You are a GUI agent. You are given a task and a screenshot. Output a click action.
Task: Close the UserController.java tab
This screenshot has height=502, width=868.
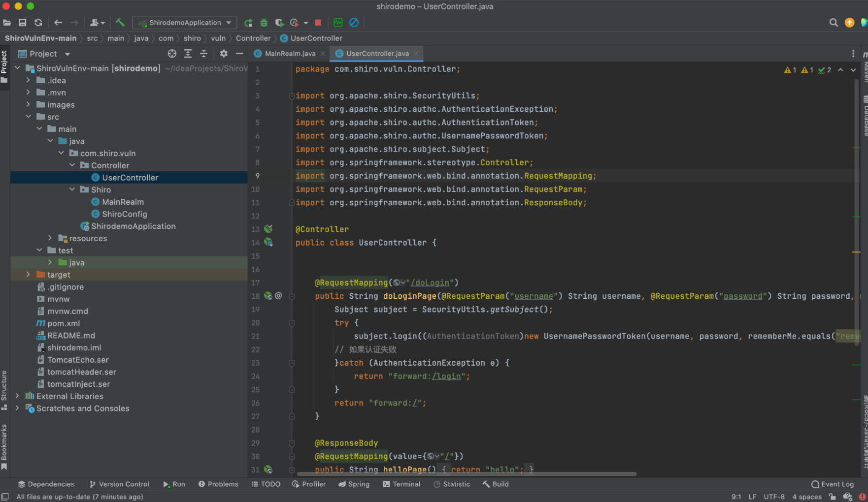click(416, 54)
